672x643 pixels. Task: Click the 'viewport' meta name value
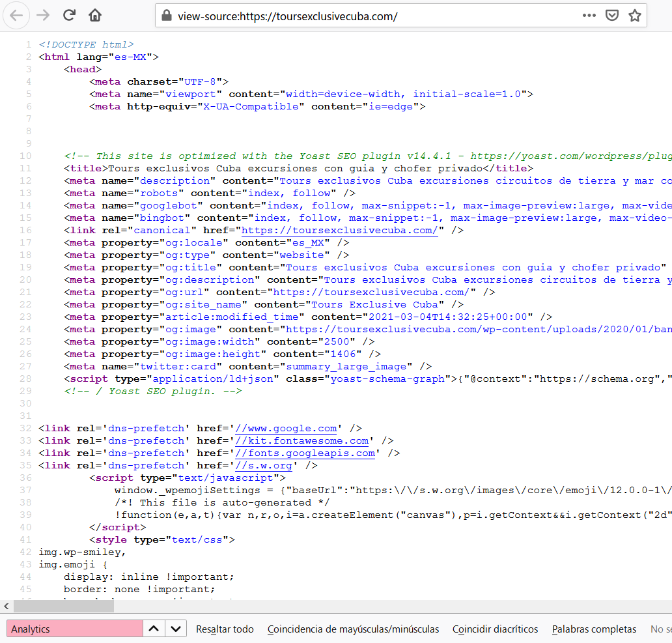coord(191,94)
